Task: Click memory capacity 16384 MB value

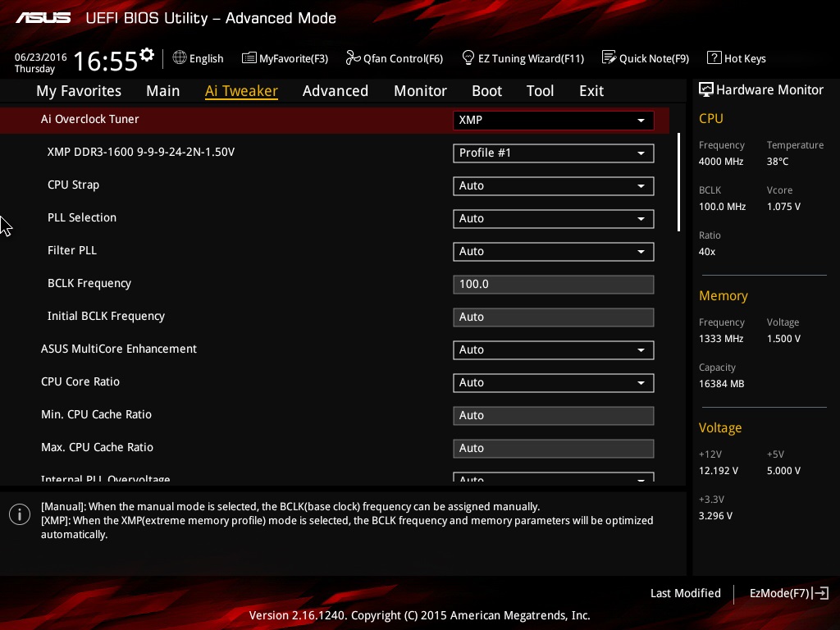Action: (722, 384)
